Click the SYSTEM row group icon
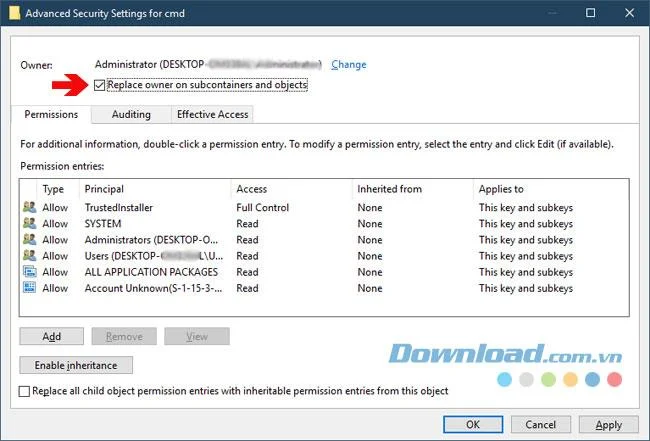The width and height of the screenshot is (650, 441). click(x=29, y=223)
